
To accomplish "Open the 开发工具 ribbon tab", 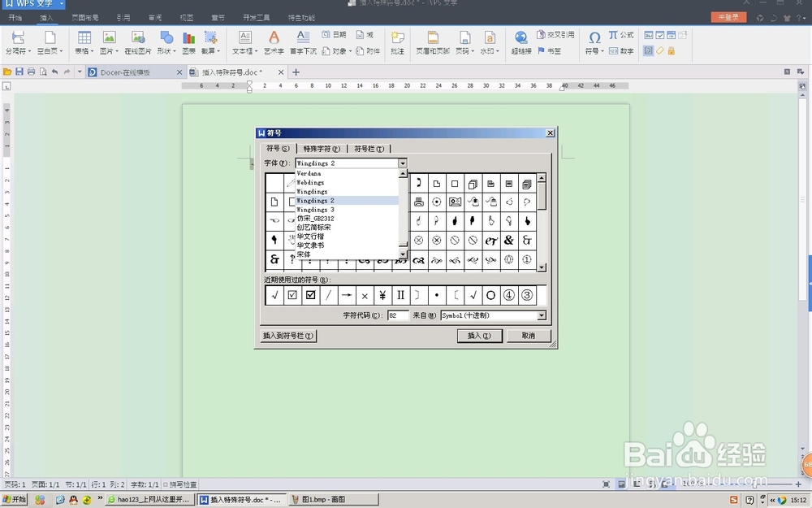I will [x=257, y=18].
